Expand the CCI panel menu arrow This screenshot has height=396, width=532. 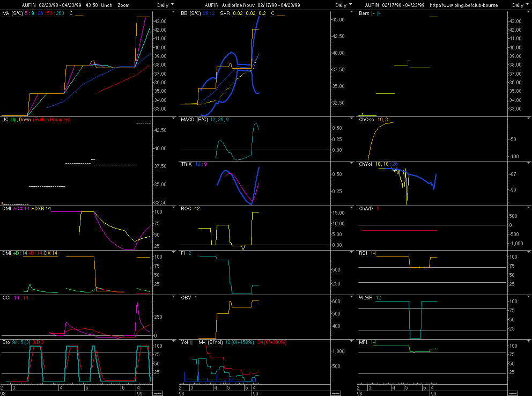[174, 297]
